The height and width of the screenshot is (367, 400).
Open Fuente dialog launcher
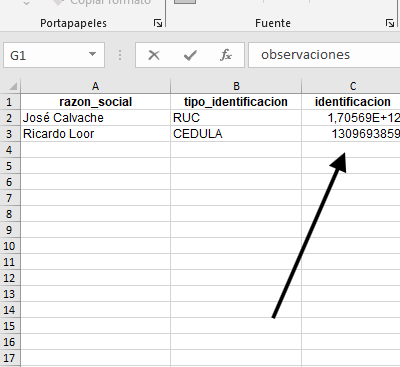coord(390,23)
